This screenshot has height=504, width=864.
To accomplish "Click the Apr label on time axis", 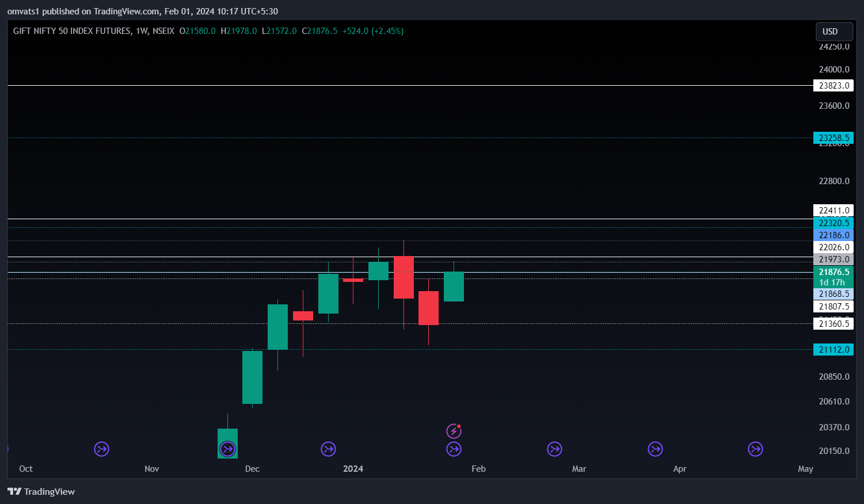I will click(680, 469).
